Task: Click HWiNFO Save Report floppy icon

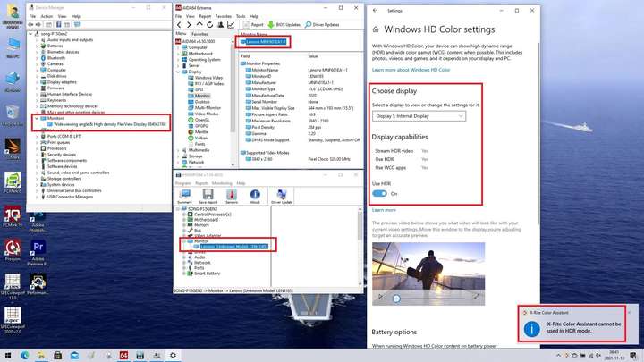Action: point(208,197)
